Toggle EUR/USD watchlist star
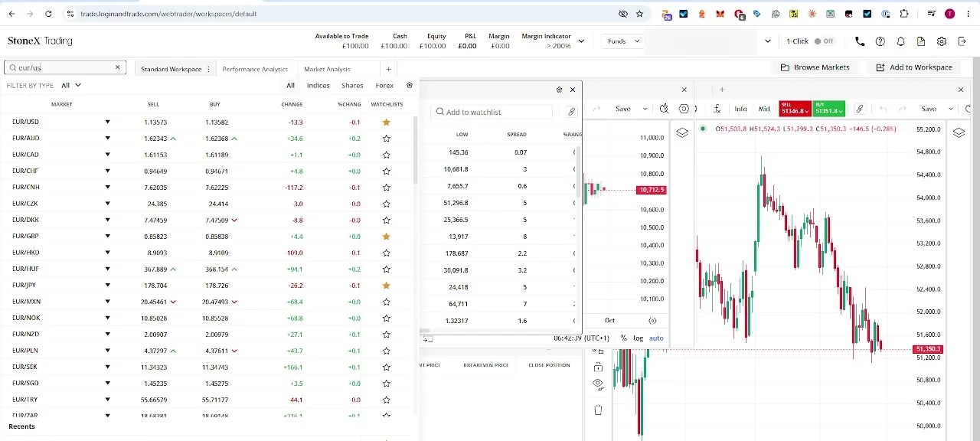 (386, 122)
